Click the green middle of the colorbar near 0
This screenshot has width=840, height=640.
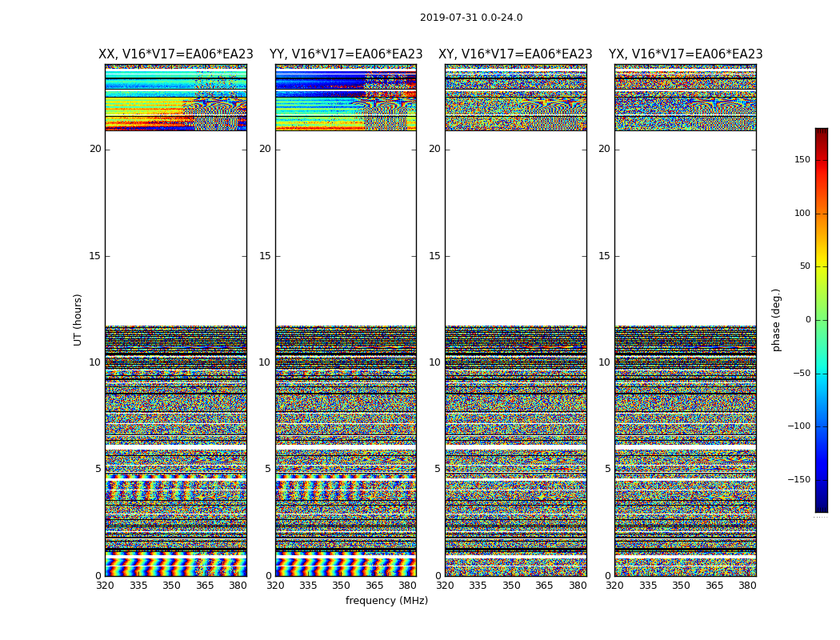click(822, 320)
